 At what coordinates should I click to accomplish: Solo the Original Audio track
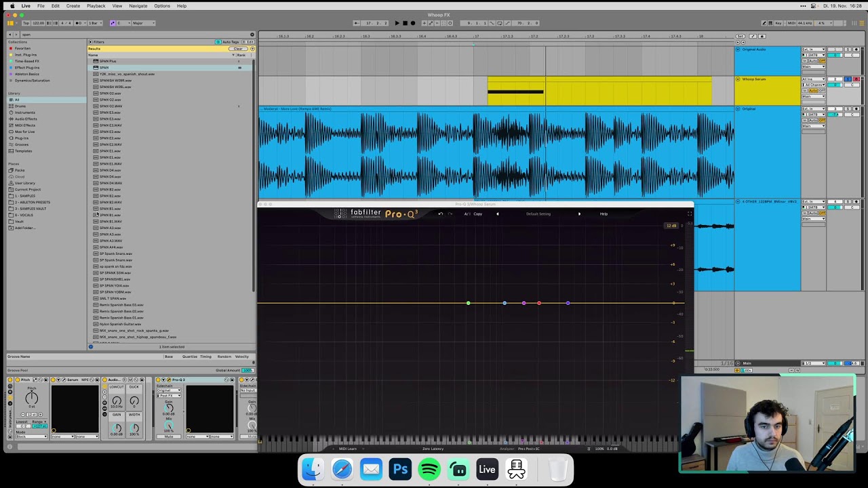click(x=847, y=49)
